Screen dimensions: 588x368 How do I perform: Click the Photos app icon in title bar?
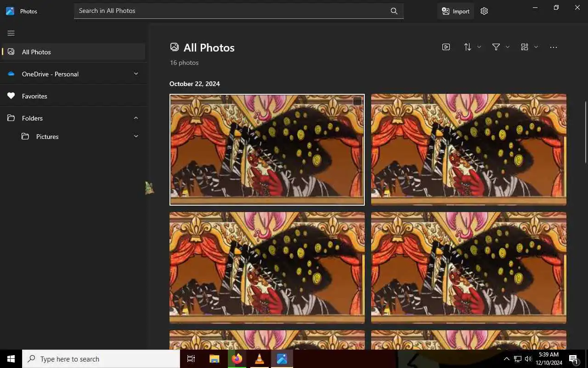point(10,11)
